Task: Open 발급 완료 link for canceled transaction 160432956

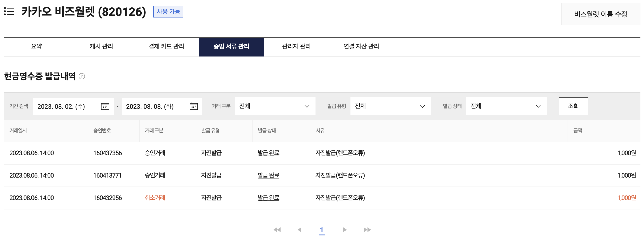Action: coord(268,198)
